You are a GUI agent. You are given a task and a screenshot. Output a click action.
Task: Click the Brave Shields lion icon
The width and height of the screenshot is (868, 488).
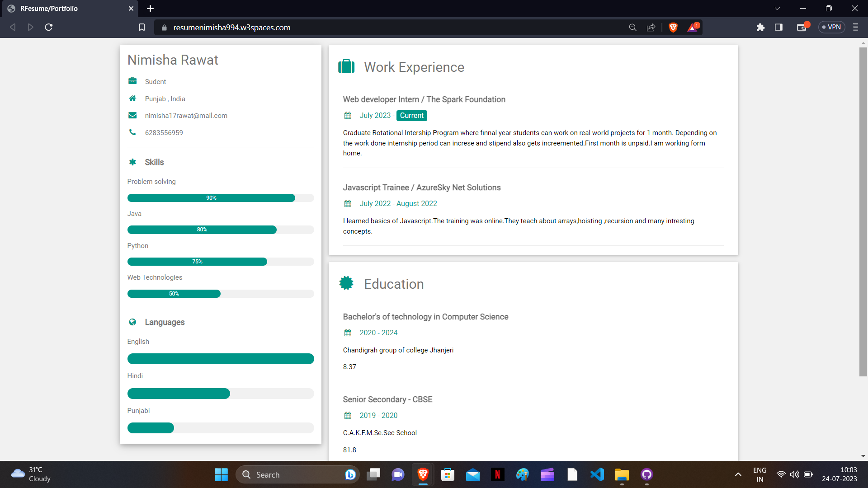click(673, 27)
